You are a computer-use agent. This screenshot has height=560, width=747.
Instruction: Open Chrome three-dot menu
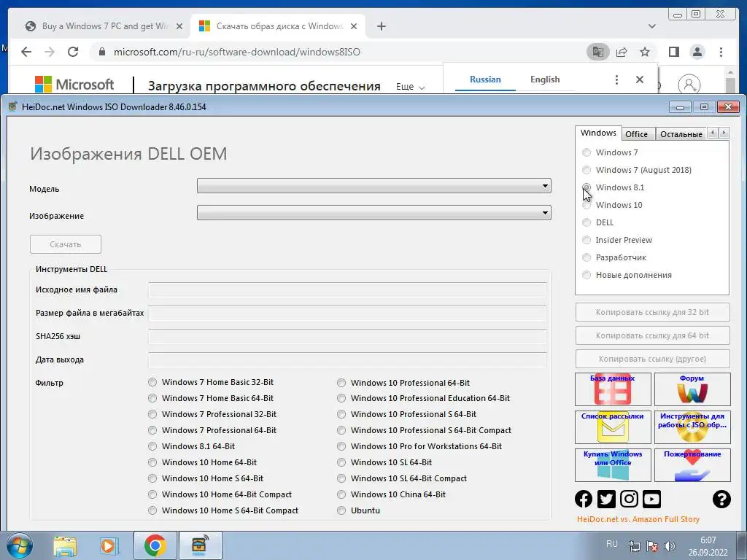721,52
